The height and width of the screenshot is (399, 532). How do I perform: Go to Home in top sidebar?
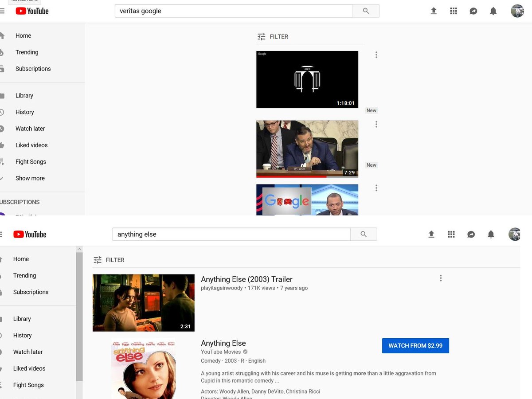pos(23,35)
